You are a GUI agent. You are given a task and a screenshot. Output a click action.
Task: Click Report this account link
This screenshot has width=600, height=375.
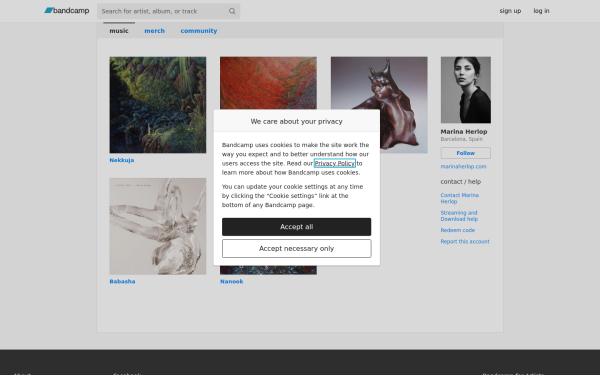465,241
